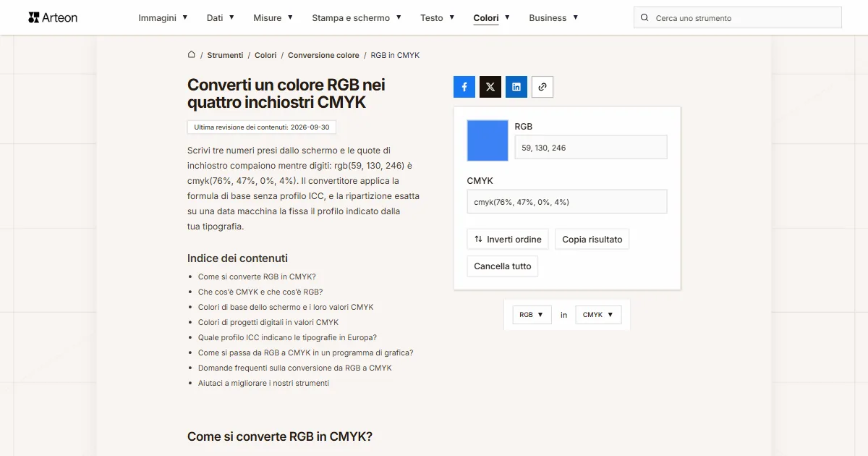The image size is (868, 456).
Task: Focus the CMYK result field
Action: [567, 202]
